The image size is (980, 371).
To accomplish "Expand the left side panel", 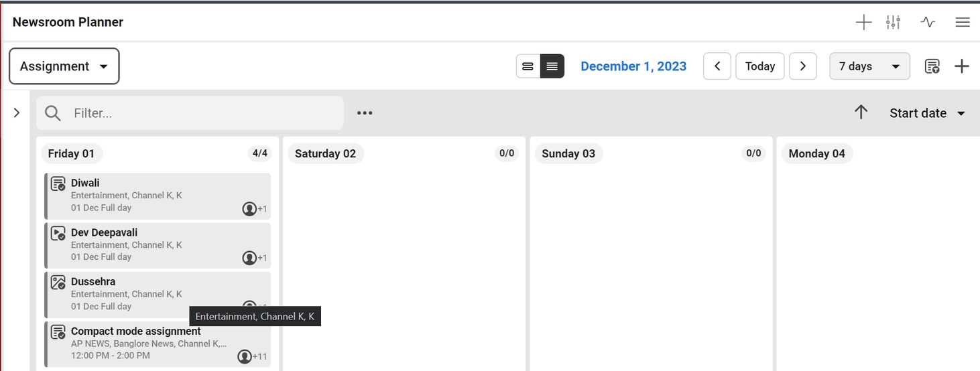I will tap(17, 113).
